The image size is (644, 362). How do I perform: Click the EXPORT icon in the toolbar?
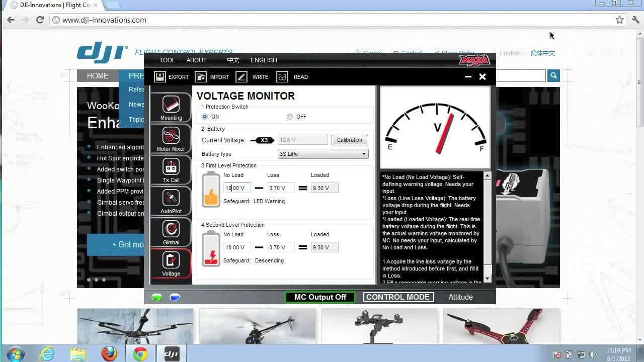(x=159, y=76)
